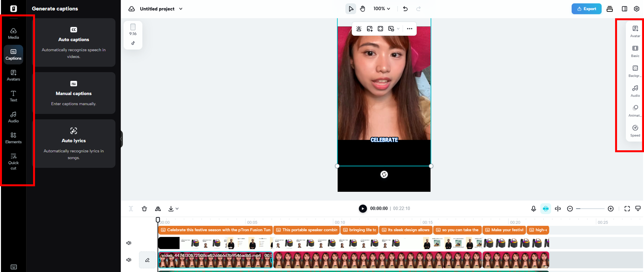Viewport: 644px width, 272px height.
Task: Click the crop frame icon in the floating toolbar
Action: coord(380,29)
